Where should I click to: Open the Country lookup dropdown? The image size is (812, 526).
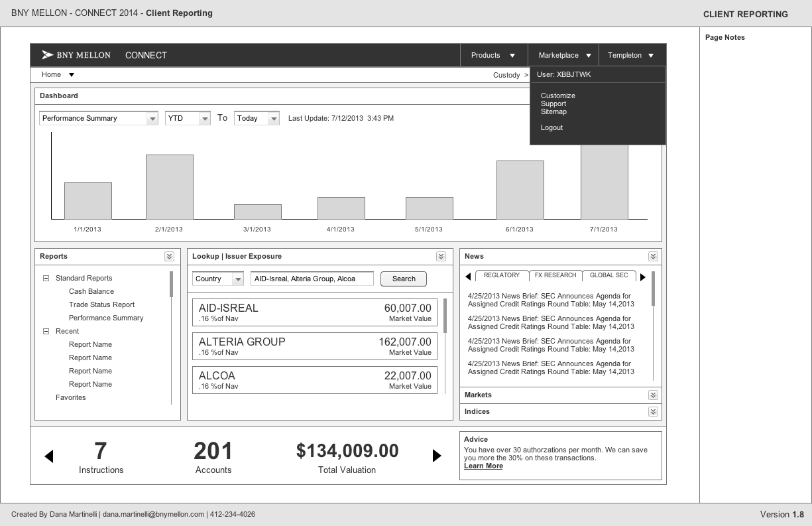coord(218,279)
